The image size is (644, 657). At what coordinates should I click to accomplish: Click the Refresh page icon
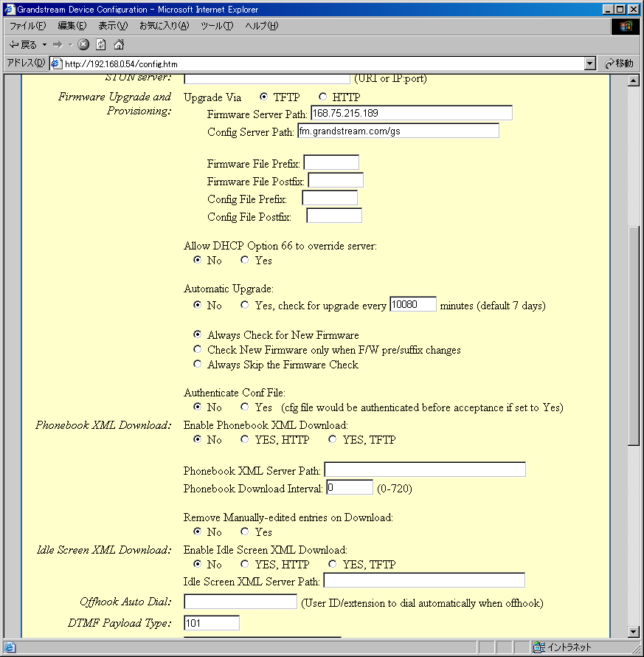click(x=101, y=45)
